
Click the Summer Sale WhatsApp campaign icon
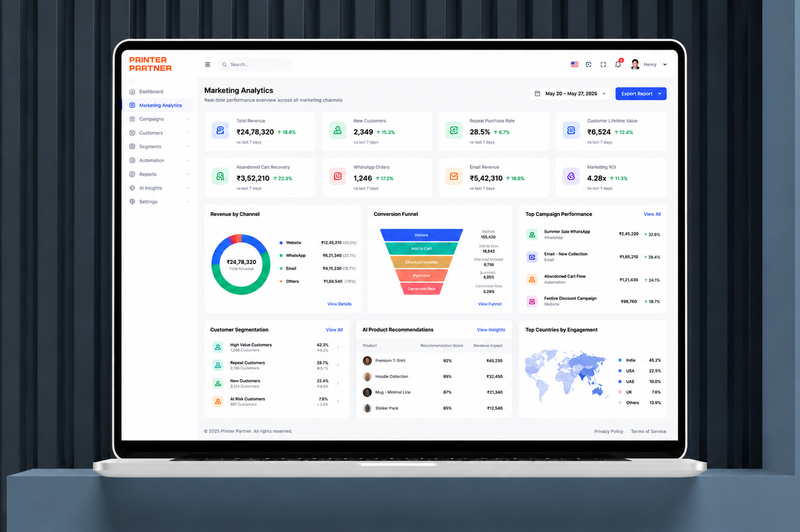coord(532,235)
